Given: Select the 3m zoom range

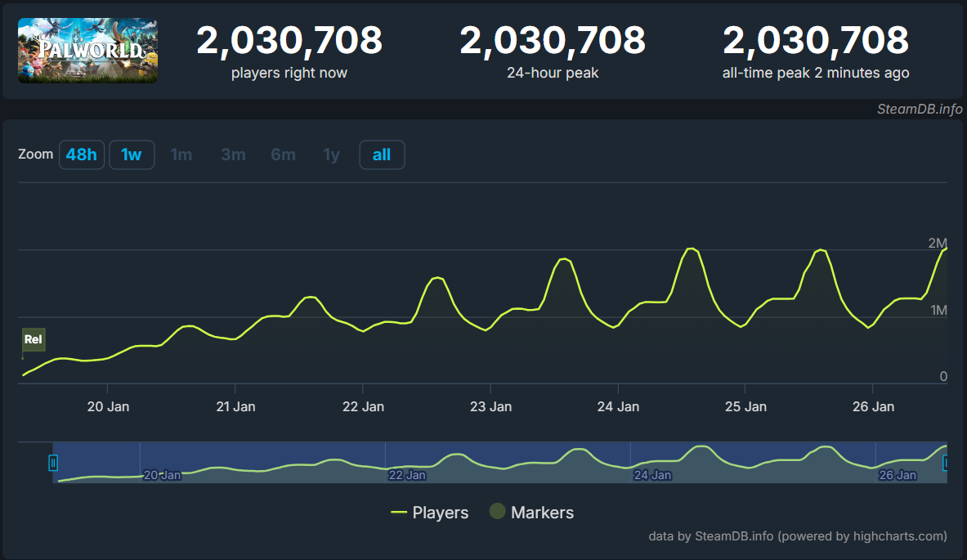Looking at the screenshot, I should 233,155.
